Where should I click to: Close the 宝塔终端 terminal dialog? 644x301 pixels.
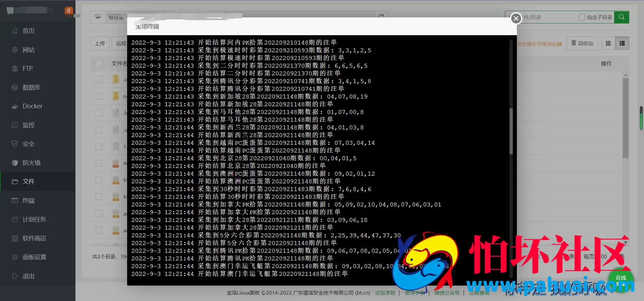[516, 18]
